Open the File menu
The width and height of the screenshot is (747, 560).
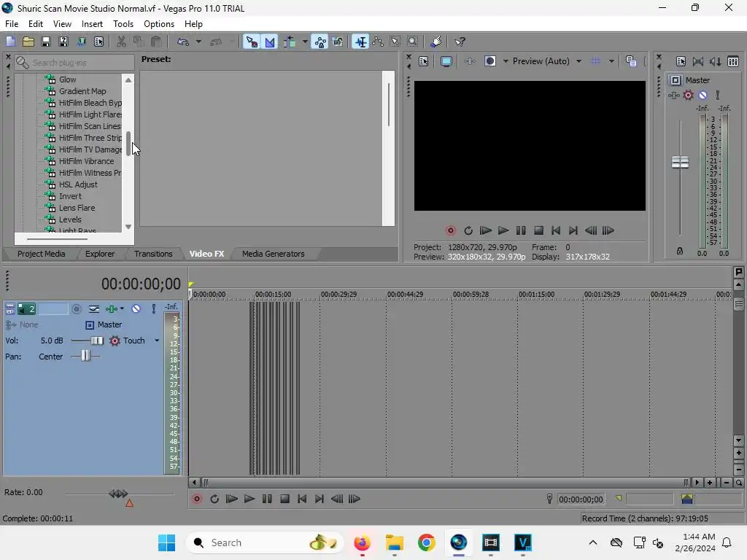(x=12, y=24)
